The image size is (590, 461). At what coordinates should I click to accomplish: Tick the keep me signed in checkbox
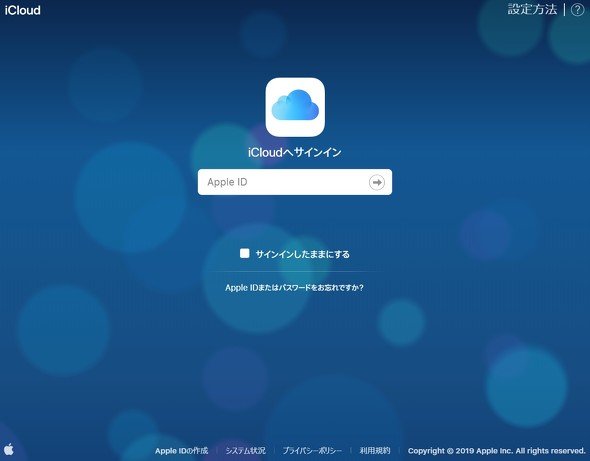click(x=245, y=253)
